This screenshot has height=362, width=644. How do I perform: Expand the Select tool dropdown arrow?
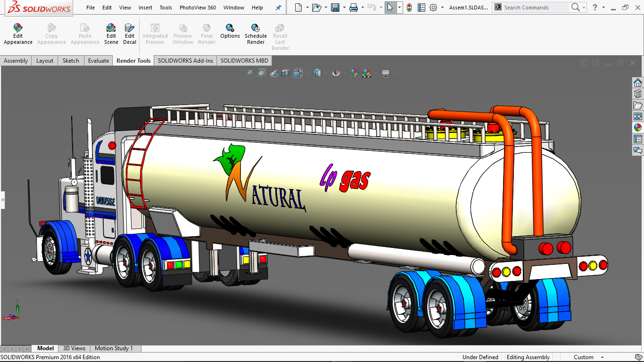(399, 8)
